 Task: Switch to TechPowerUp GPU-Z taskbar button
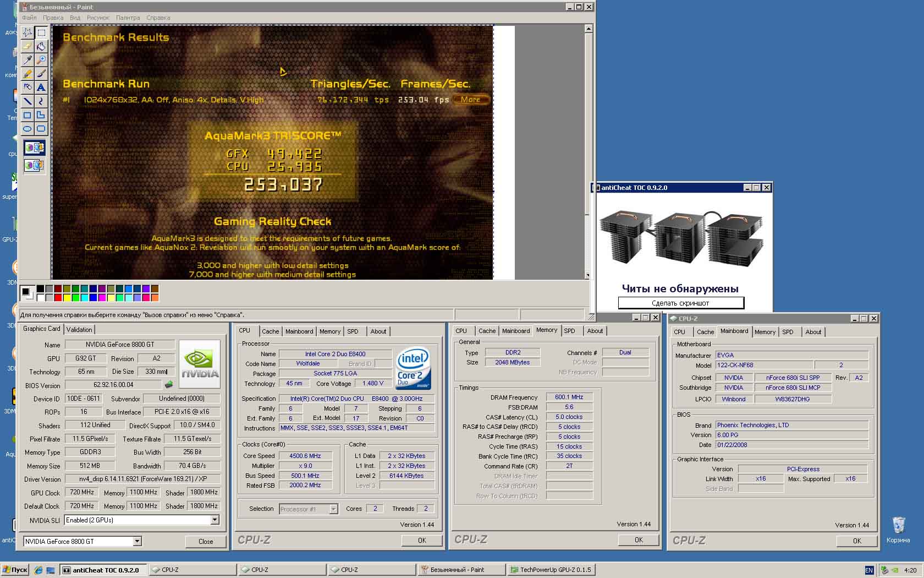(551, 570)
